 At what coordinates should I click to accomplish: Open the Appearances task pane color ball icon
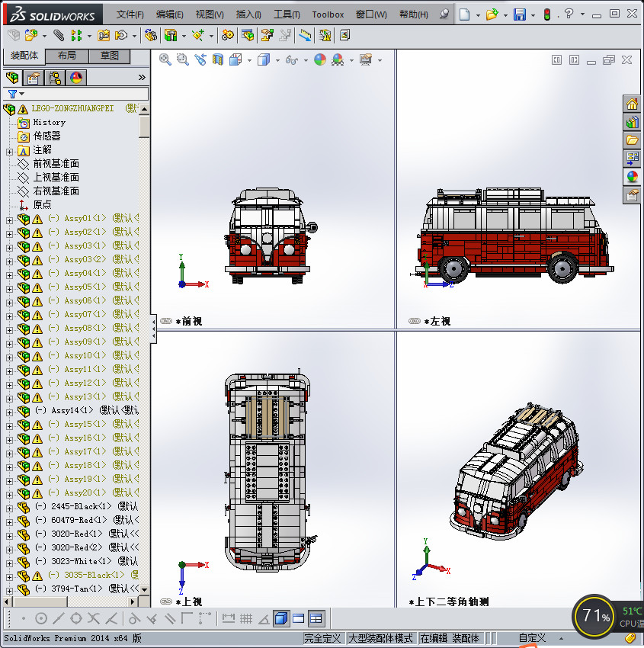(632, 176)
